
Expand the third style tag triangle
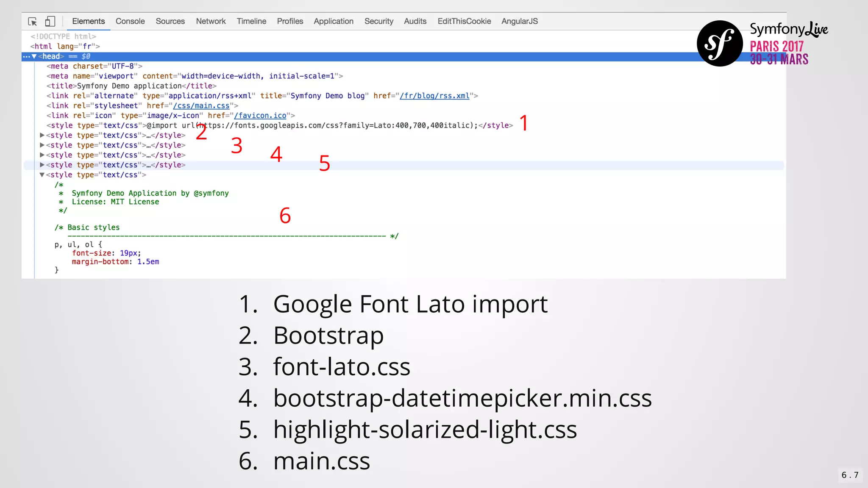42,145
